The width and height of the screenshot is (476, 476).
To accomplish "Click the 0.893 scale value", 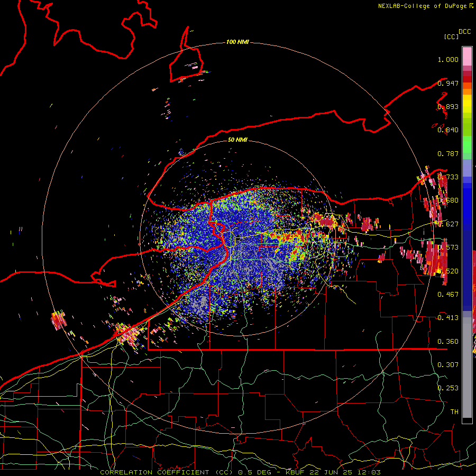I will click(x=448, y=106).
